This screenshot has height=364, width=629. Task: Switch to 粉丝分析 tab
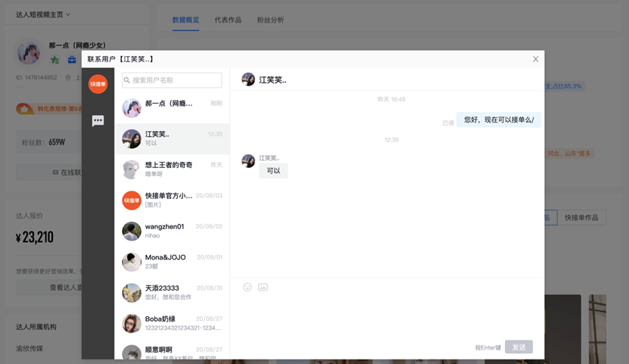tap(270, 20)
